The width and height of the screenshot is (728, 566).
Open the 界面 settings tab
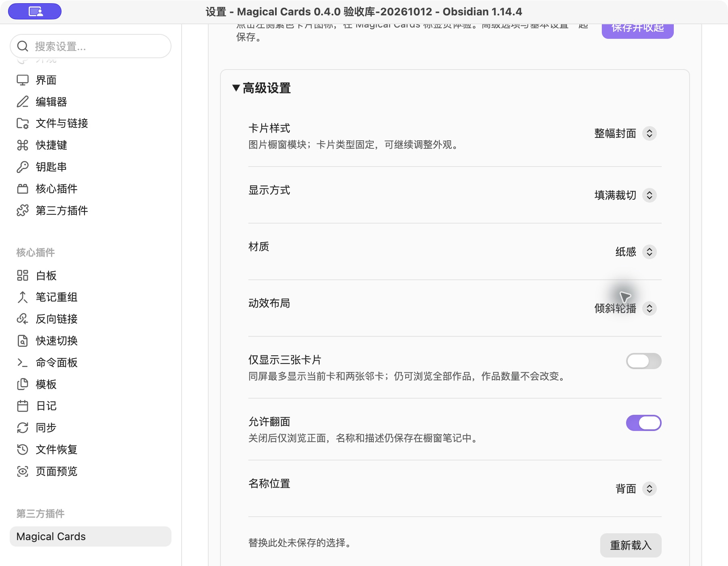coord(91,80)
